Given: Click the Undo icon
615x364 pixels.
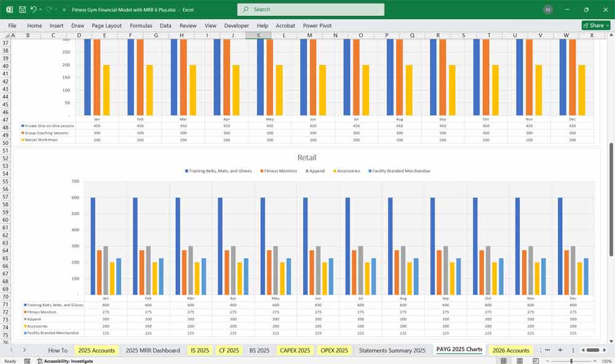Looking at the screenshot, I should coord(34,9).
